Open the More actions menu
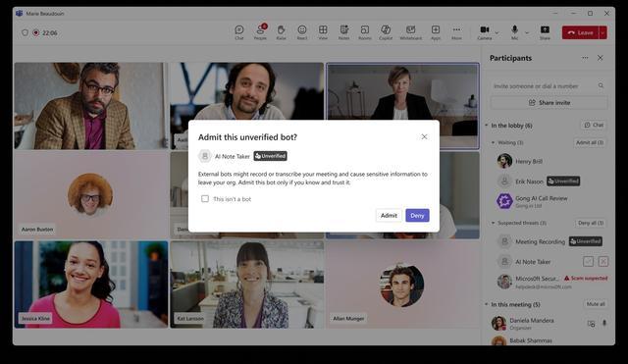Image resolution: width=628 pixels, height=364 pixels. [456, 32]
